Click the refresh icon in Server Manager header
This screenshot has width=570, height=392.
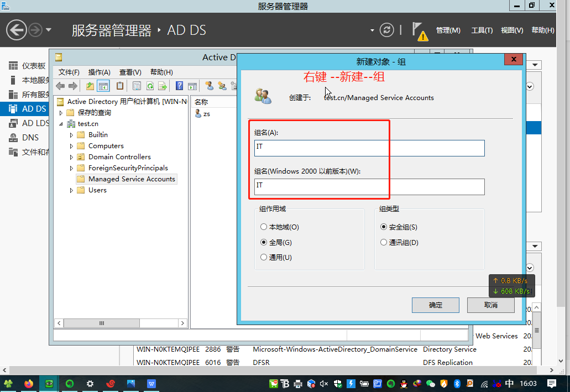[x=387, y=30]
